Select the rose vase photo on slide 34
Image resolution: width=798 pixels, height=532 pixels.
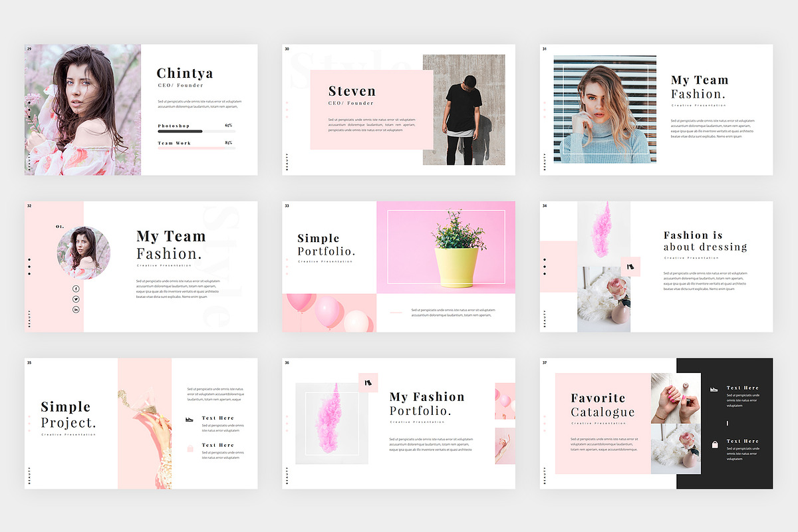pos(603,299)
